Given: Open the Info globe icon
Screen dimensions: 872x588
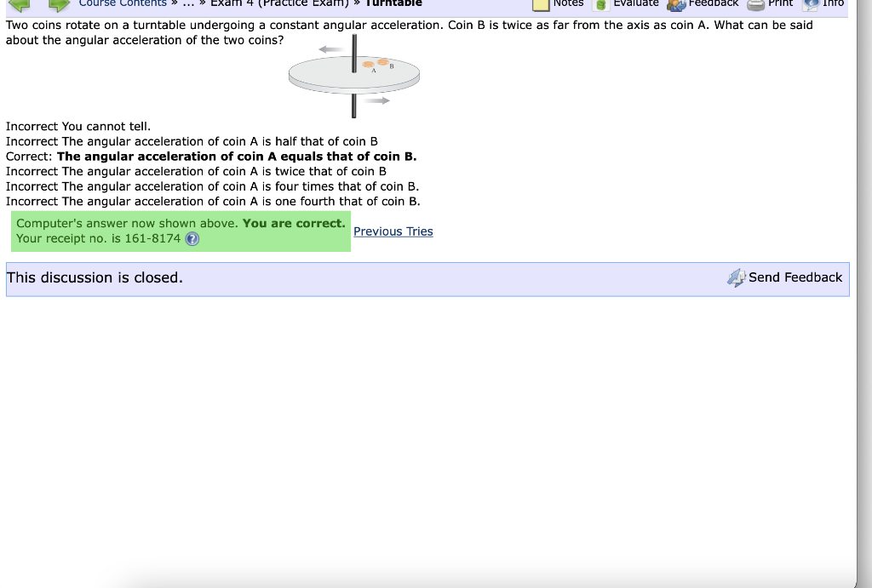Looking at the screenshot, I should [811, 4].
